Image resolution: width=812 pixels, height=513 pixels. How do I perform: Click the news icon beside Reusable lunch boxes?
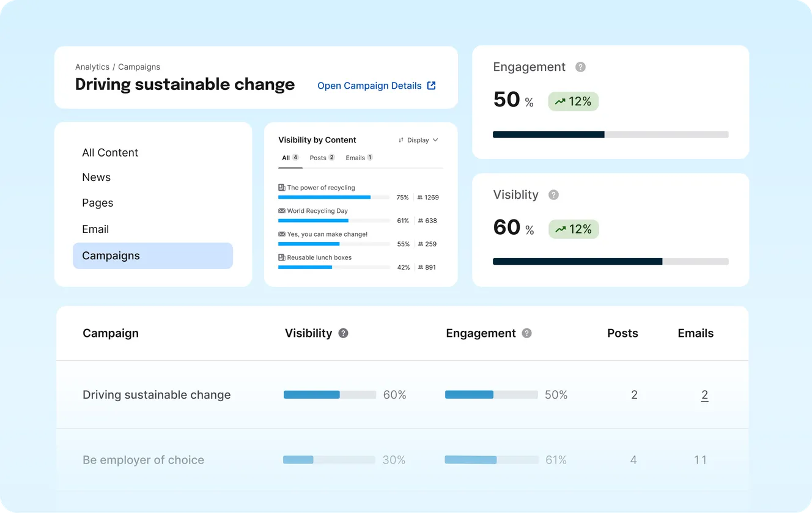coord(282,257)
